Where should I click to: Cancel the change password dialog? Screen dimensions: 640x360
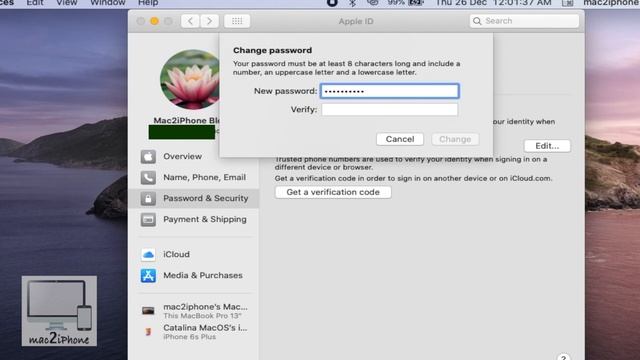(400, 139)
